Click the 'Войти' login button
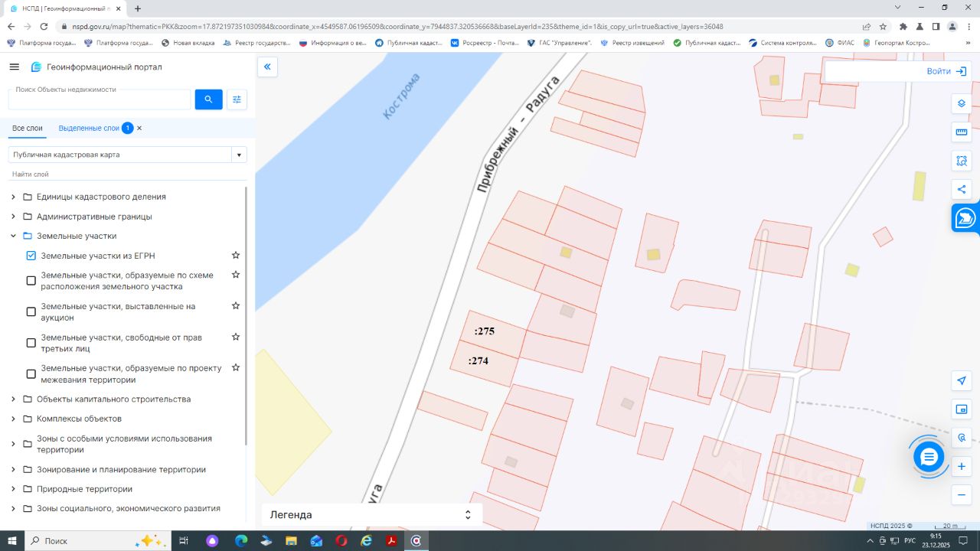 click(x=946, y=71)
